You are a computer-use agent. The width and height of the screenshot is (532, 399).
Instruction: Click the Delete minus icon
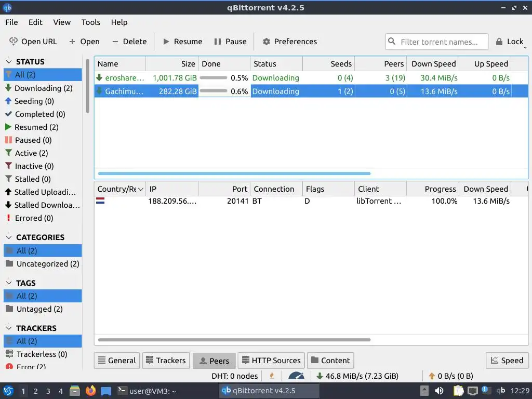pos(115,42)
